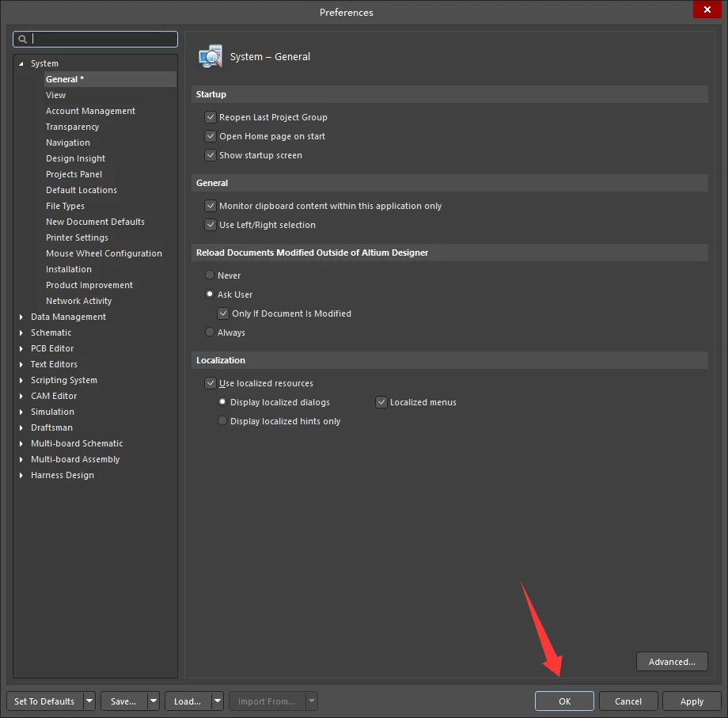
Task: Click the Apply button
Action: pos(692,701)
